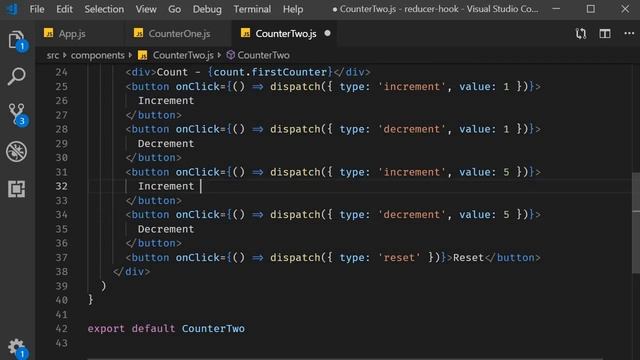Click line number 32 in gutter
Viewport: 640px width, 360px height.
[61, 186]
